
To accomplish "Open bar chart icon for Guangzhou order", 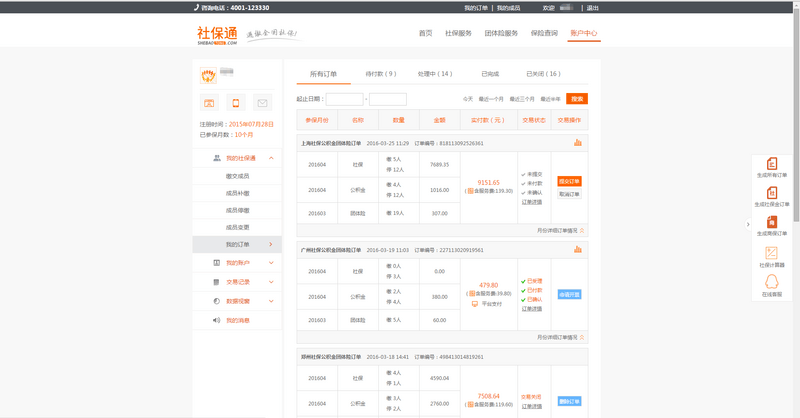I will pyautogui.click(x=578, y=250).
